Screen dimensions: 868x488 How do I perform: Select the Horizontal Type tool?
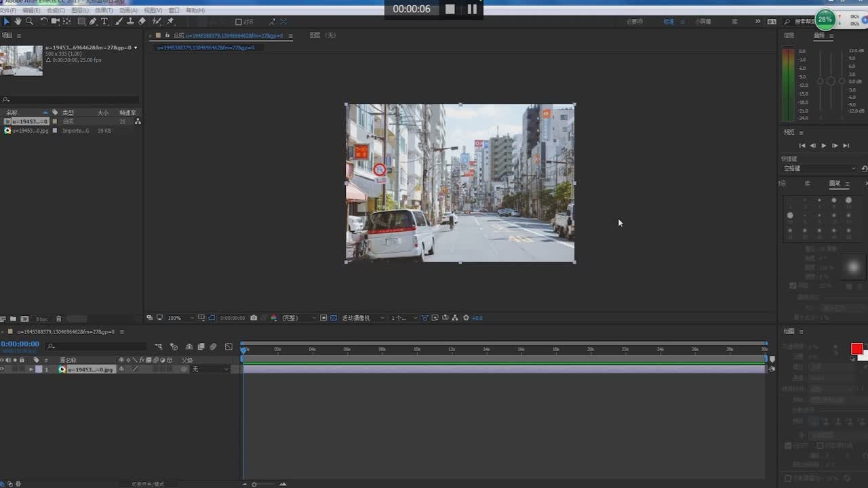[x=104, y=22]
